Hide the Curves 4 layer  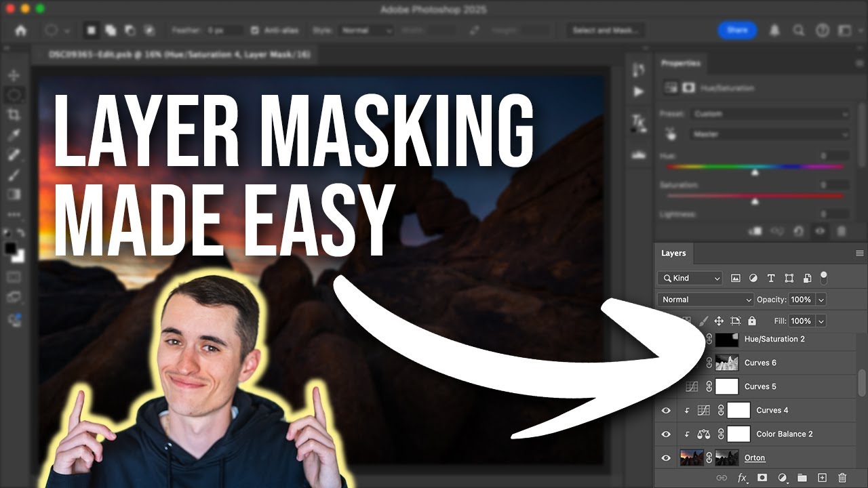coord(666,410)
